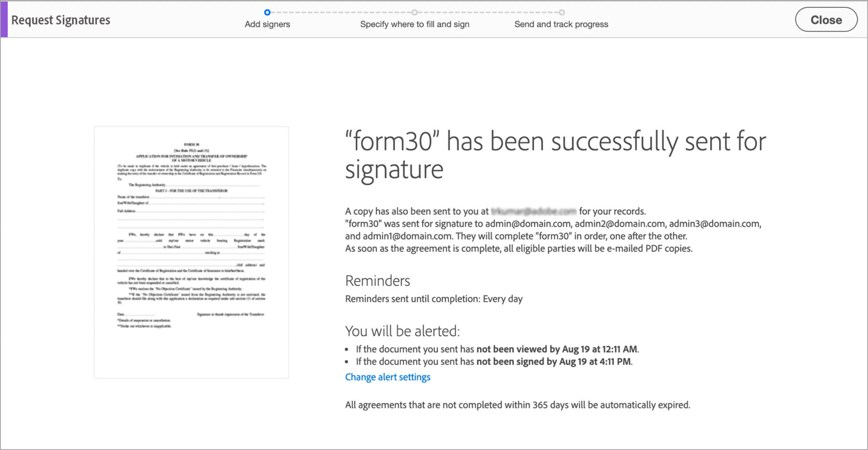Click the dashed progress line between steps
This screenshot has height=450, width=868.
click(341, 13)
